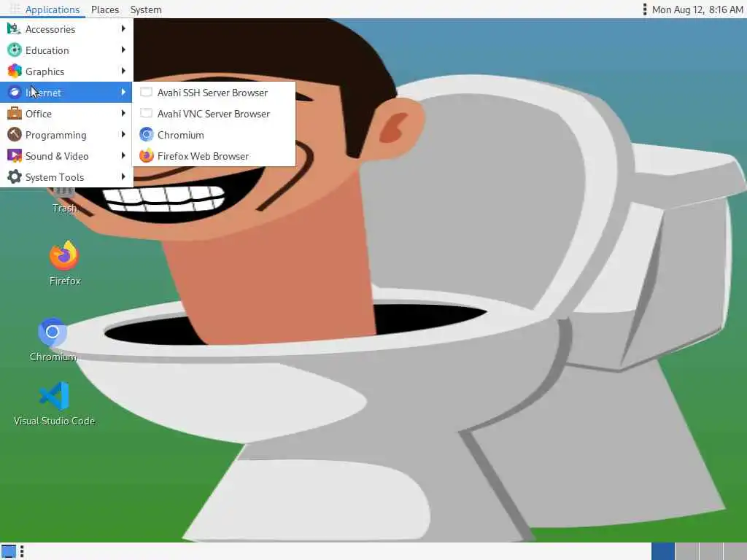
Task: Click the Programming category icon
Action: pos(15,135)
